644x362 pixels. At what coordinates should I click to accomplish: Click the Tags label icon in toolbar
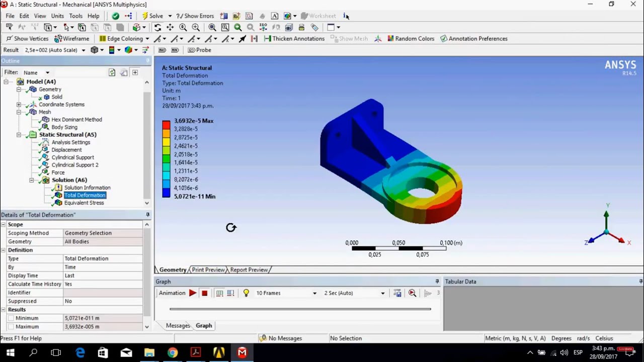pos(314,28)
